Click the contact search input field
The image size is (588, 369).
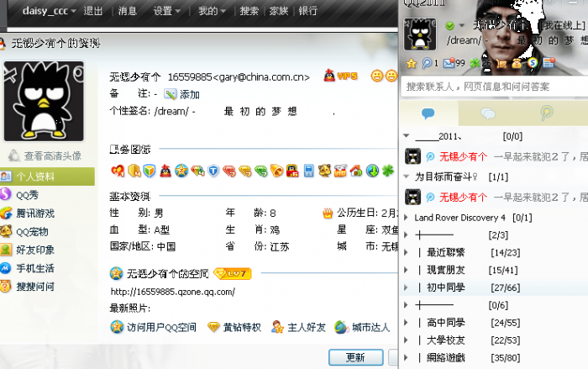(x=494, y=87)
